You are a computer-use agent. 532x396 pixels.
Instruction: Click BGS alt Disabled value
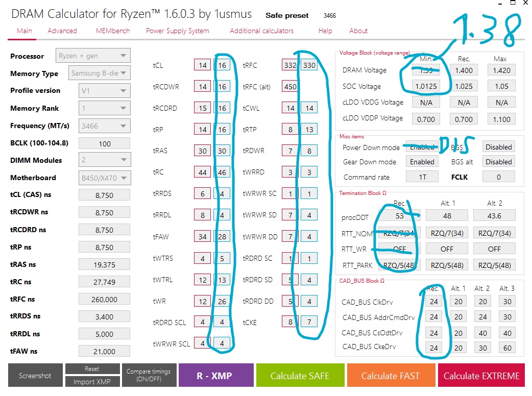498,162
